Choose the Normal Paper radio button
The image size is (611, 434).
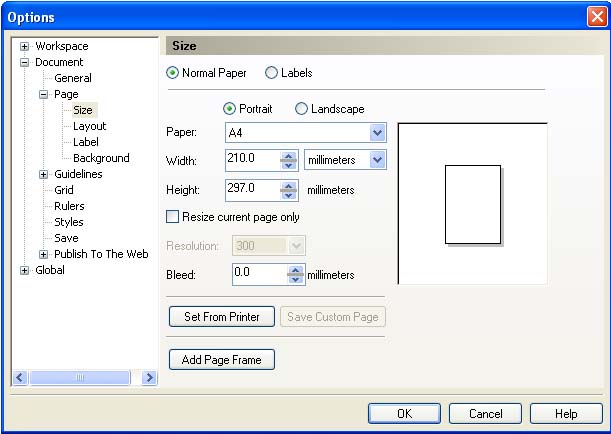(x=172, y=73)
